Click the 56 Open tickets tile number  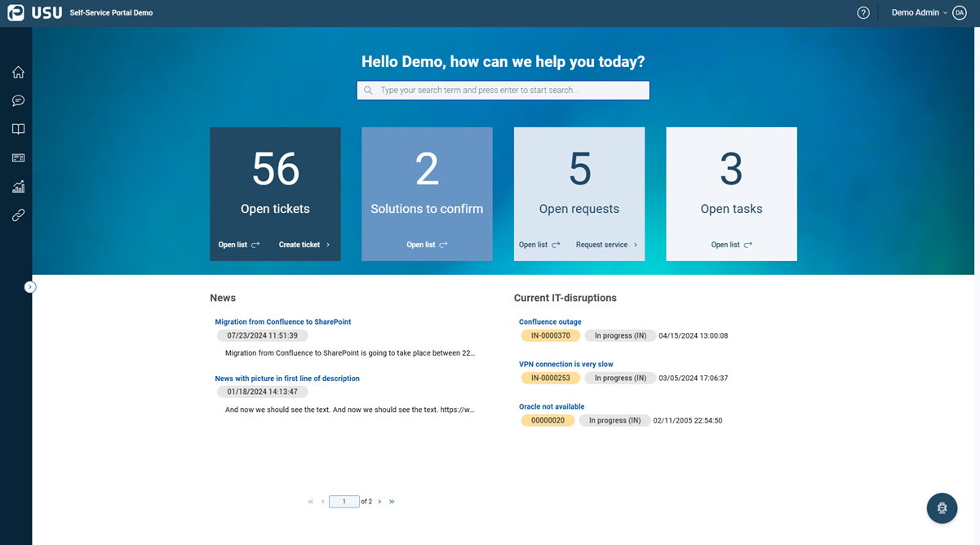click(276, 170)
